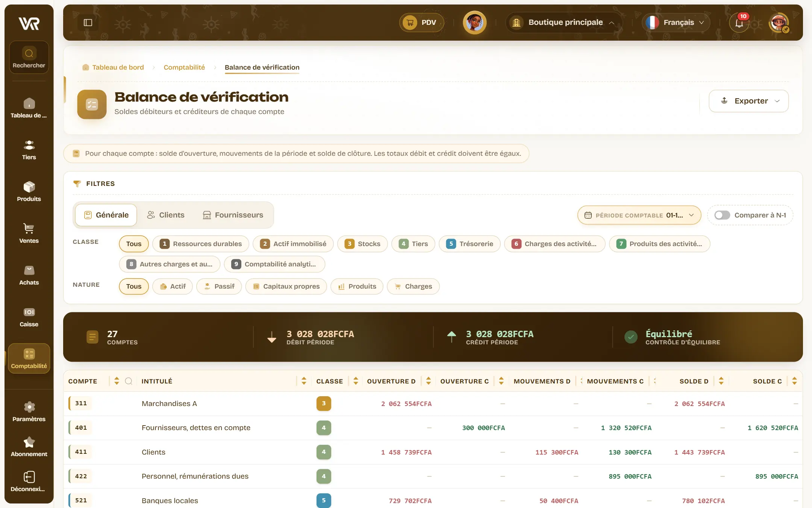Sort by the INTITULÉ column arrows
The height and width of the screenshot is (508, 812).
coord(304,381)
